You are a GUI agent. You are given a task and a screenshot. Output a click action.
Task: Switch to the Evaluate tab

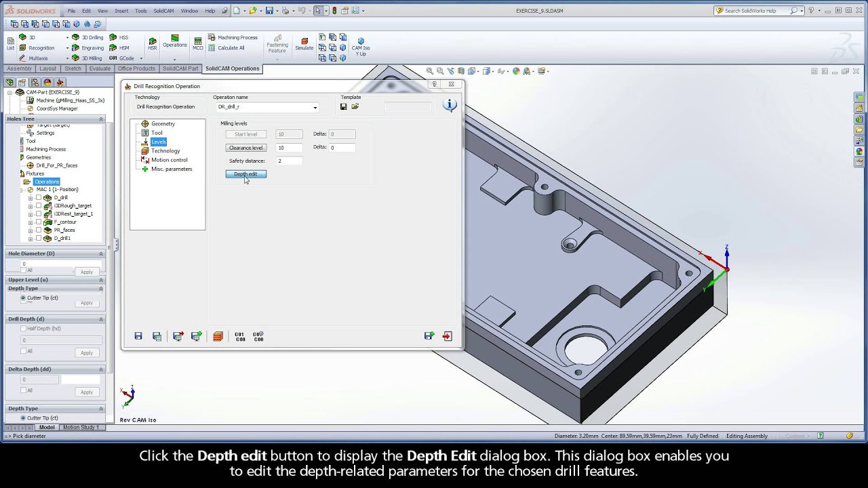coord(100,68)
